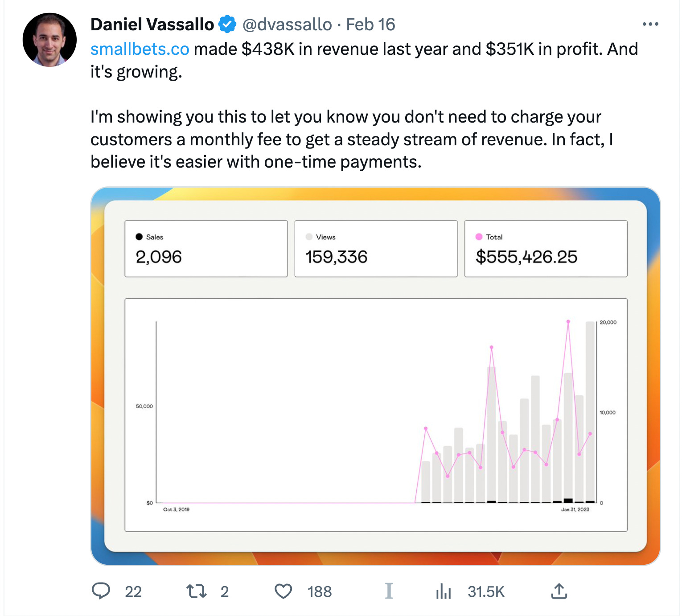Click the pink Total legend dot
Screen dimensions: 682x616
coord(479,237)
